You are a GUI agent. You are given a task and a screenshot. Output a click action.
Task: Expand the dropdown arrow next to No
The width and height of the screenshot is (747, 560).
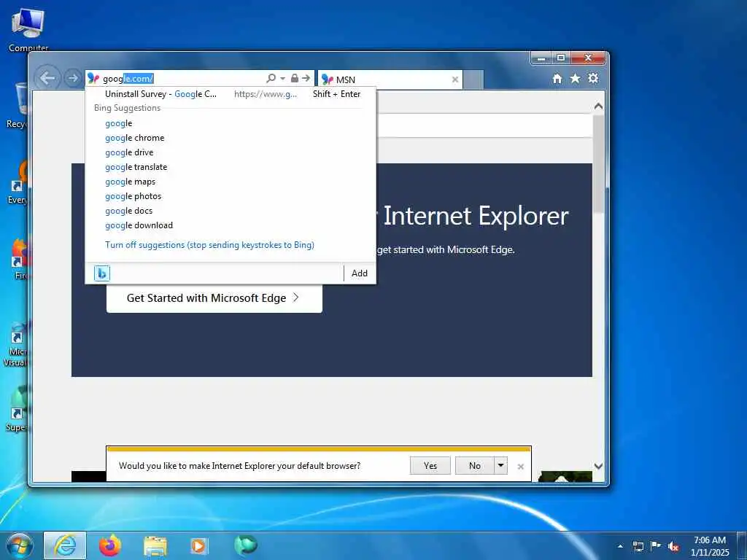tap(500, 466)
